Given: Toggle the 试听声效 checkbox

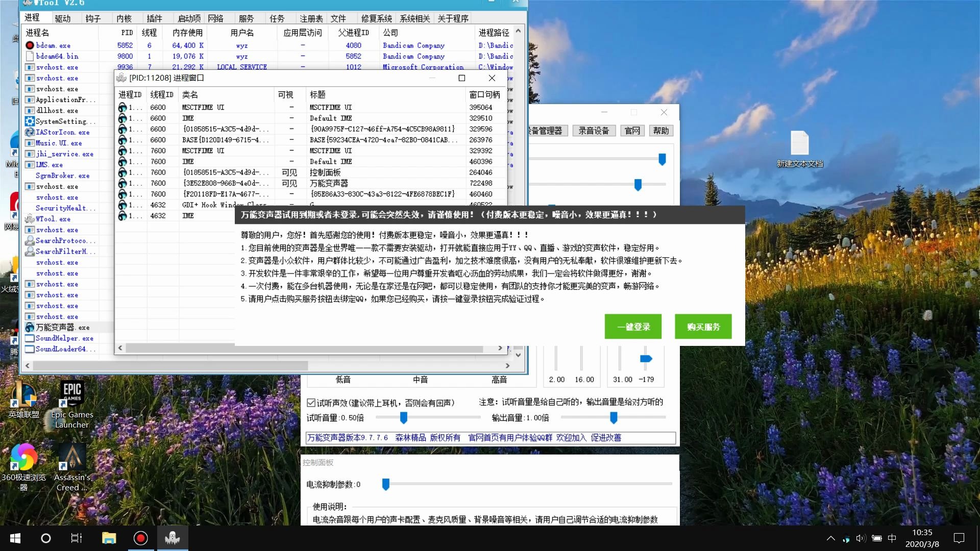Looking at the screenshot, I should (311, 403).
